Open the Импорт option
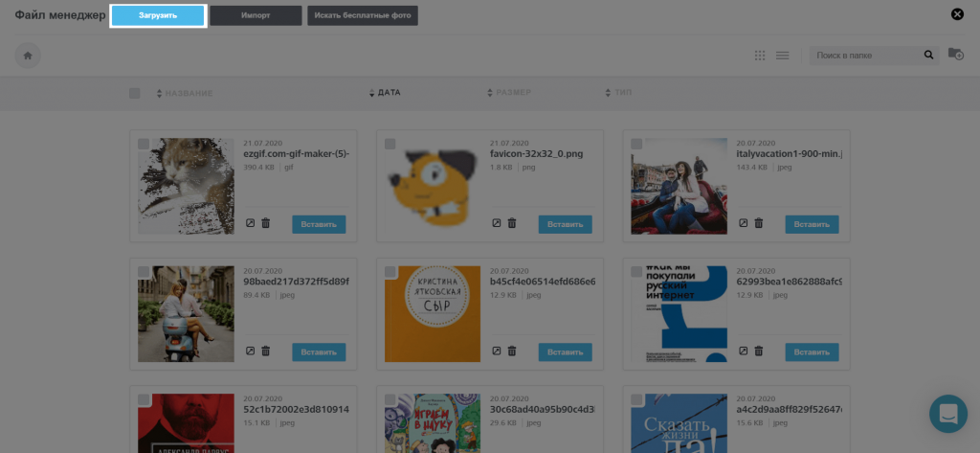980x453 pixels. coord(256,15)
